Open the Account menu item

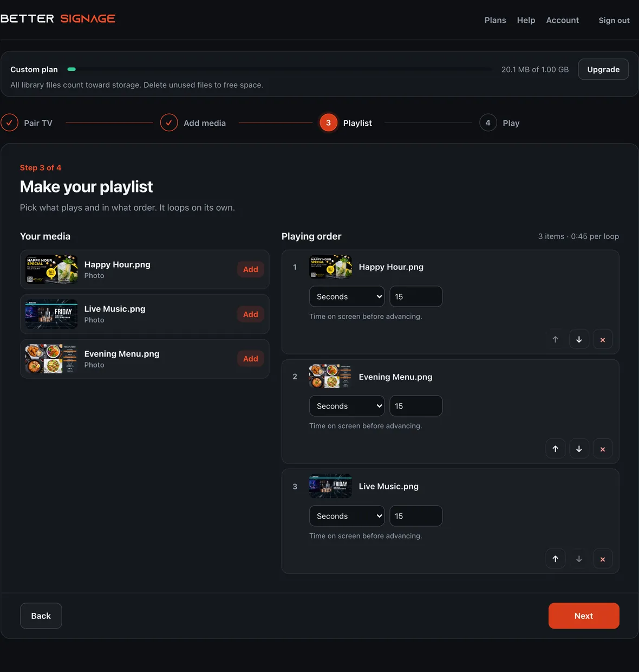[562, 20]
